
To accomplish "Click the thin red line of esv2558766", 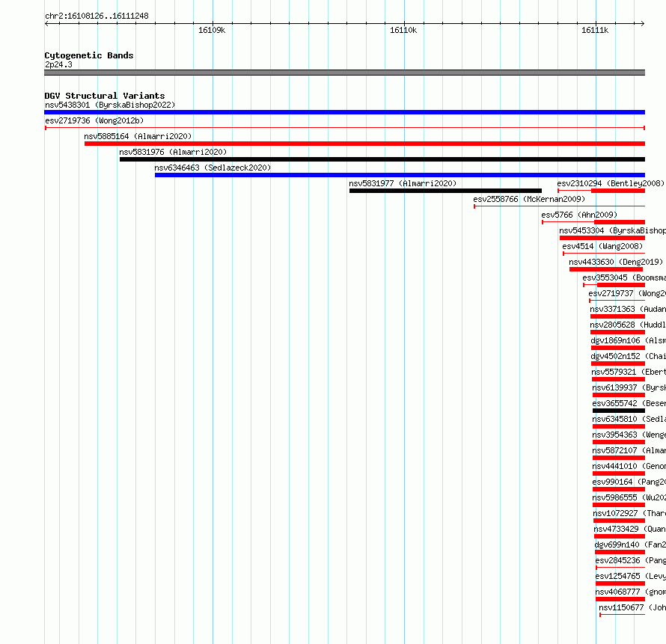I will (x=560, y=206).
